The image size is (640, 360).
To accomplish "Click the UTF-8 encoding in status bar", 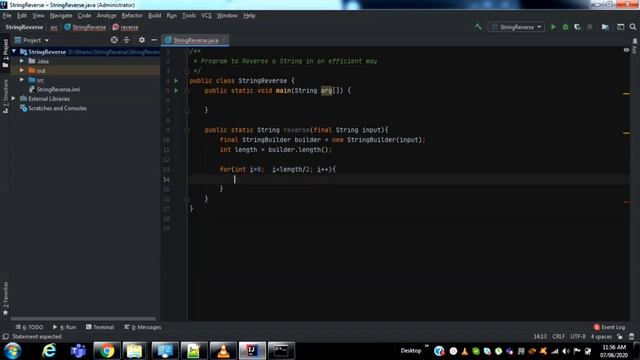I will point(578,337).
